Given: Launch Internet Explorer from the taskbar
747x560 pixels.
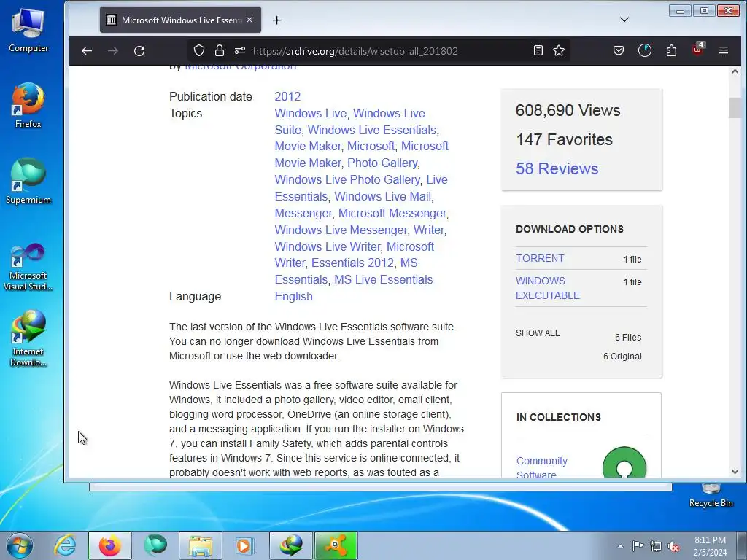Looking at the screenshot, I should 65,545.
